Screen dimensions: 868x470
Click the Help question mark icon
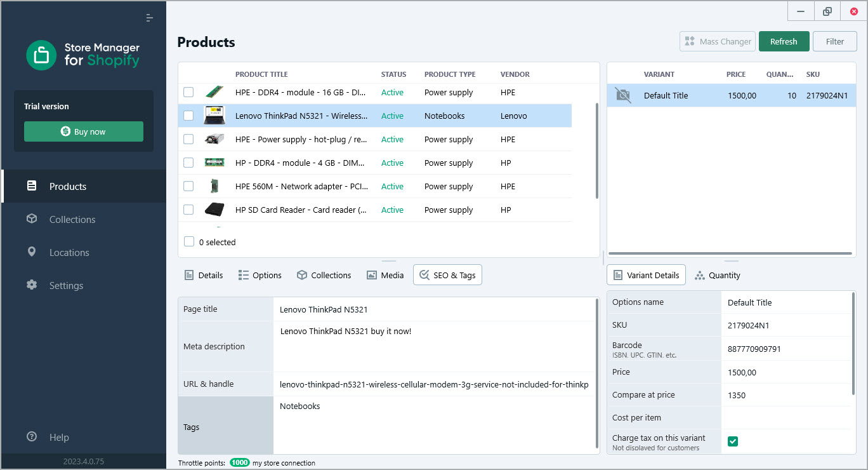coord(32,437)
